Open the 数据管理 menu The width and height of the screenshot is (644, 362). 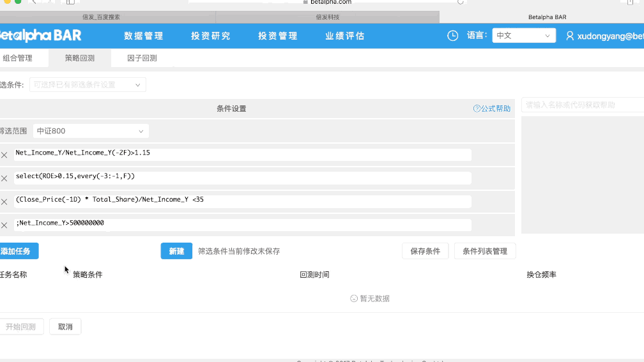point(144,36)
